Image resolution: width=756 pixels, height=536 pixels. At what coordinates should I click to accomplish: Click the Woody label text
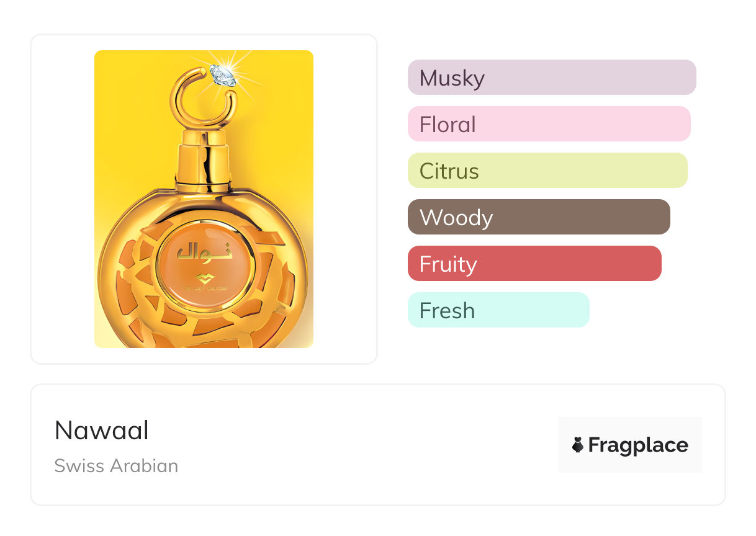(456, 218)
